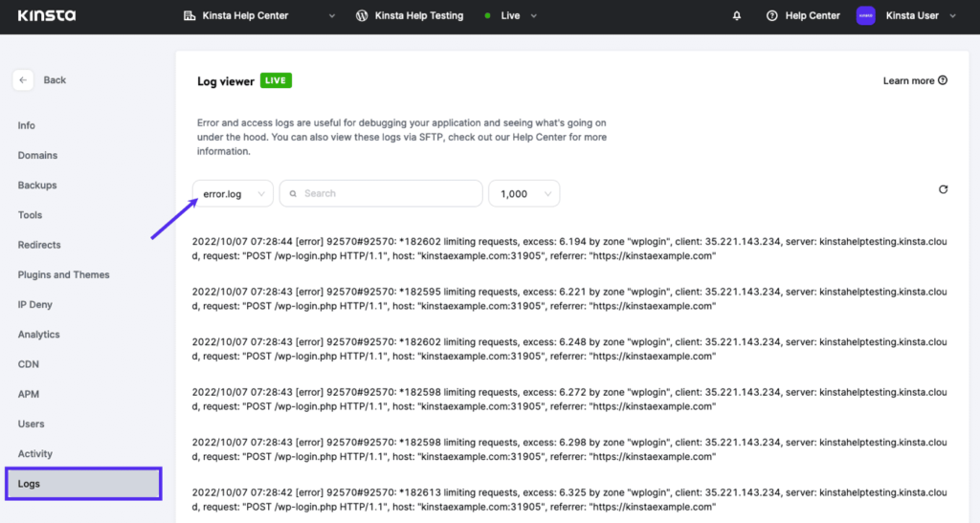Click the green LIVE badge
Screen dimensions: 980x523
click(276, 80)
